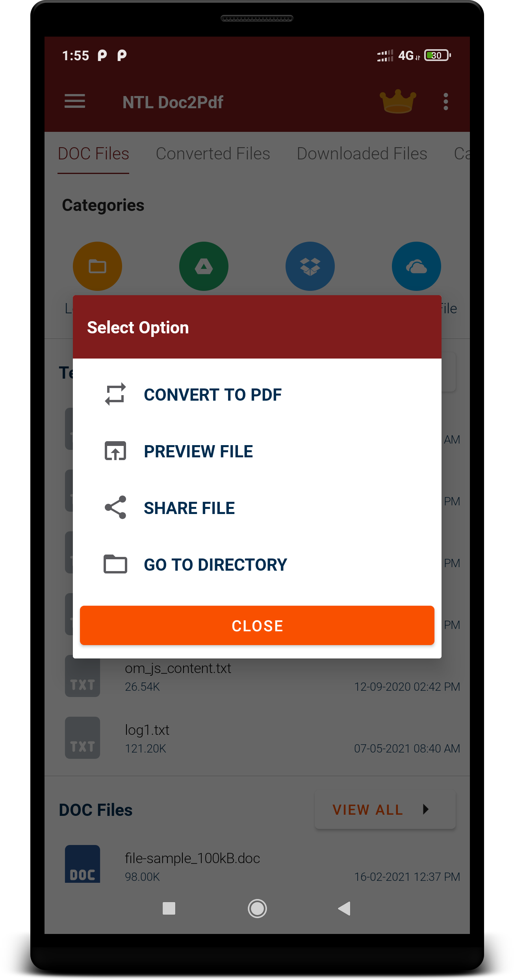Open the local folder category icon
The image size is (514, 980).
97,266
